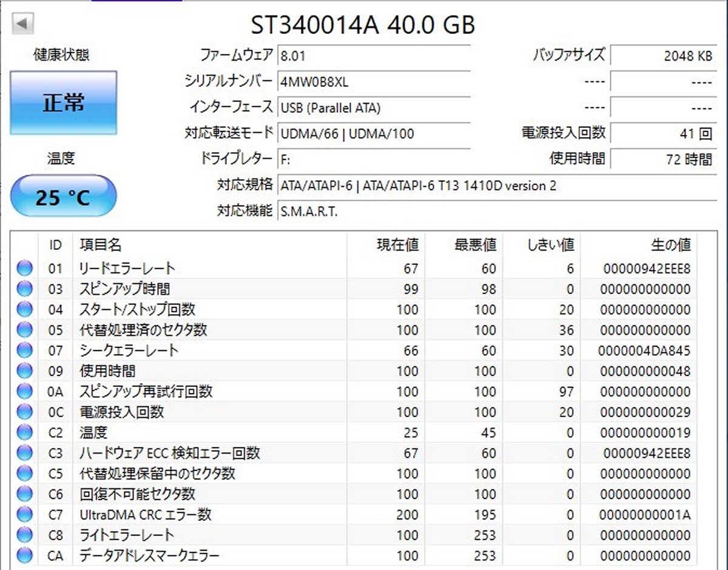
Task: Select the スピンアップ再試行回数 attribute name
Action: click(x=146, y=391)
